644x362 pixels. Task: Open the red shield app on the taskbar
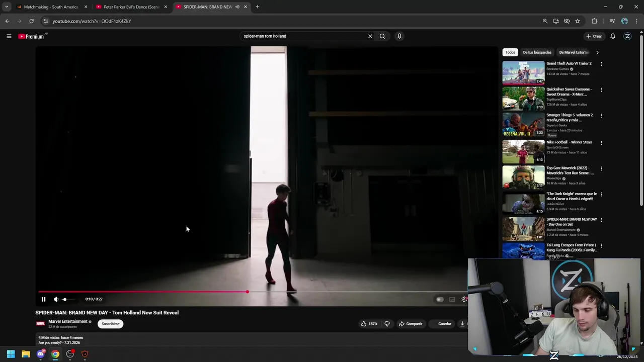(x=85, y=354)
